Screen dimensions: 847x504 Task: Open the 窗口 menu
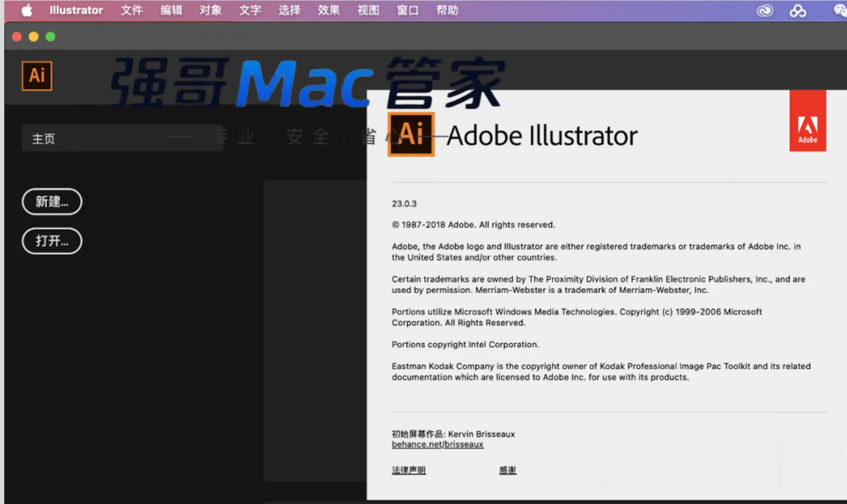[x=408, y=10]
